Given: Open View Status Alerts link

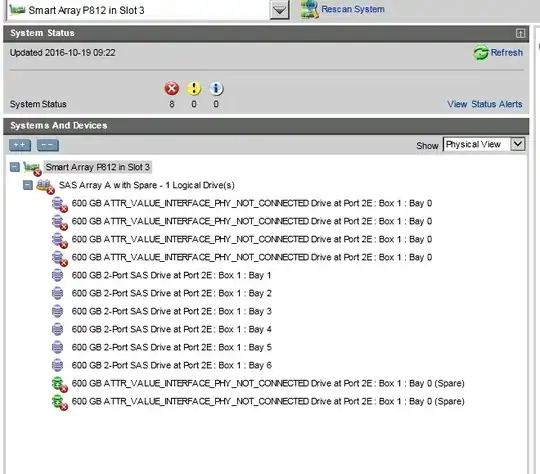Looking at the screenshot, I should coord(485,104).
